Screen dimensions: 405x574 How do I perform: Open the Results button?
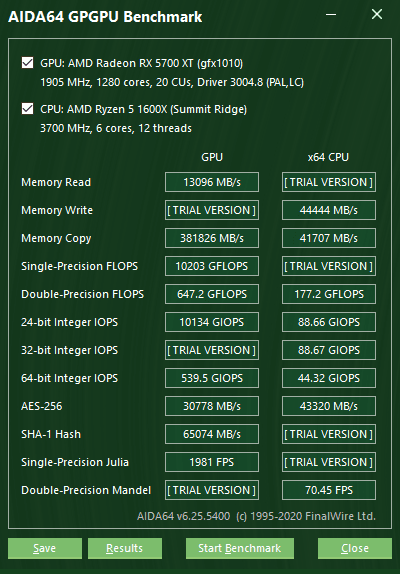125,548
